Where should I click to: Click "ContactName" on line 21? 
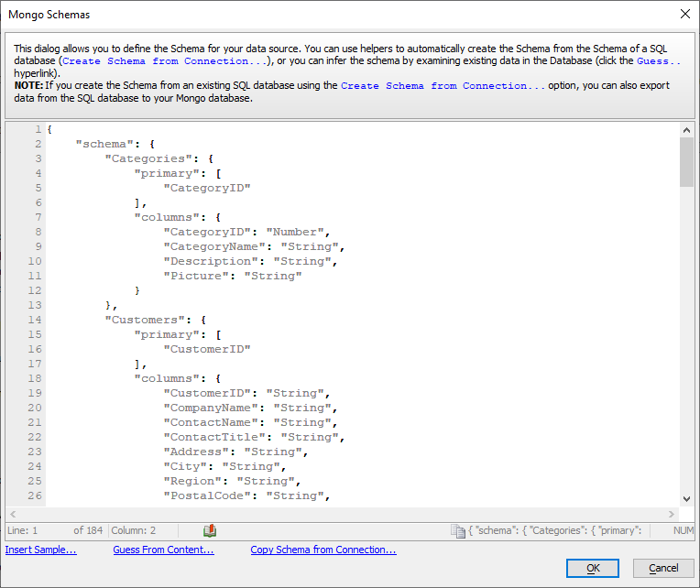click(211, 422)
